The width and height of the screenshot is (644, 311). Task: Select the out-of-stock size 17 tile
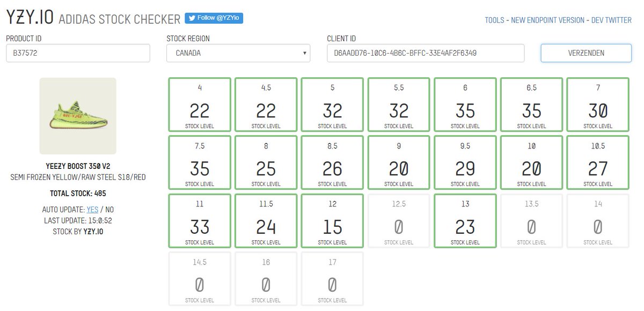333,279
